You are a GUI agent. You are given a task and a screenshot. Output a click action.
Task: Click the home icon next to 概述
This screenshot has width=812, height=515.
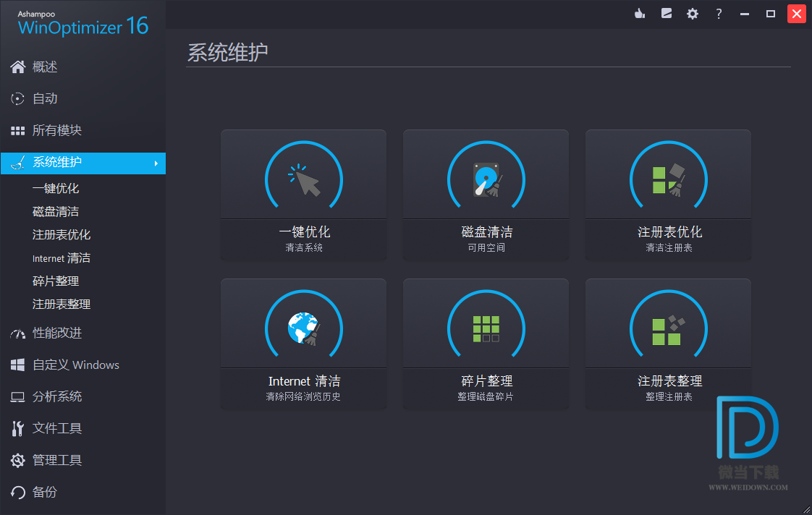(x=17, y=67)
